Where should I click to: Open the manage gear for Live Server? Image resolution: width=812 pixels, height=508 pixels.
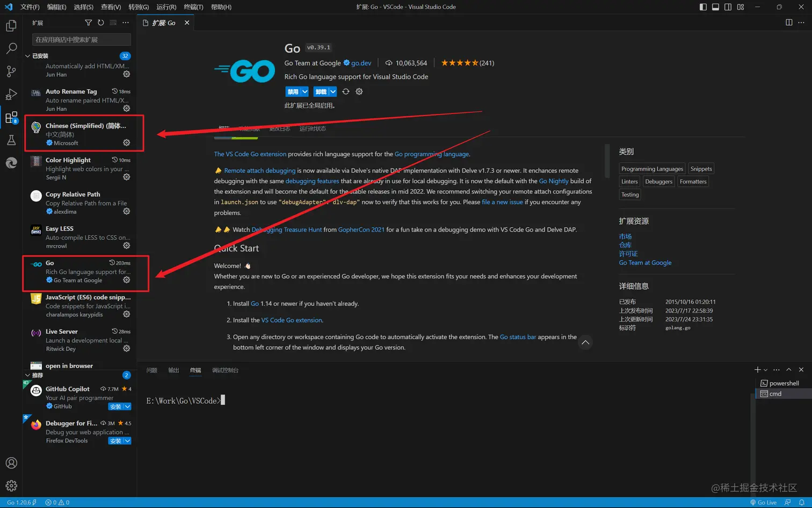[126, 348]
